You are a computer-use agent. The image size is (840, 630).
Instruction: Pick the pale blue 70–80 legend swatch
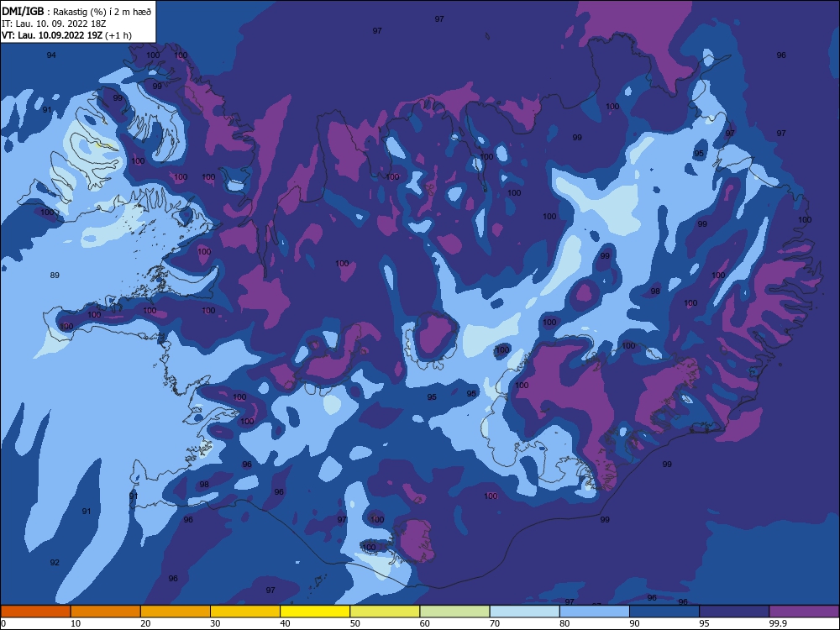tap(525, 612)
